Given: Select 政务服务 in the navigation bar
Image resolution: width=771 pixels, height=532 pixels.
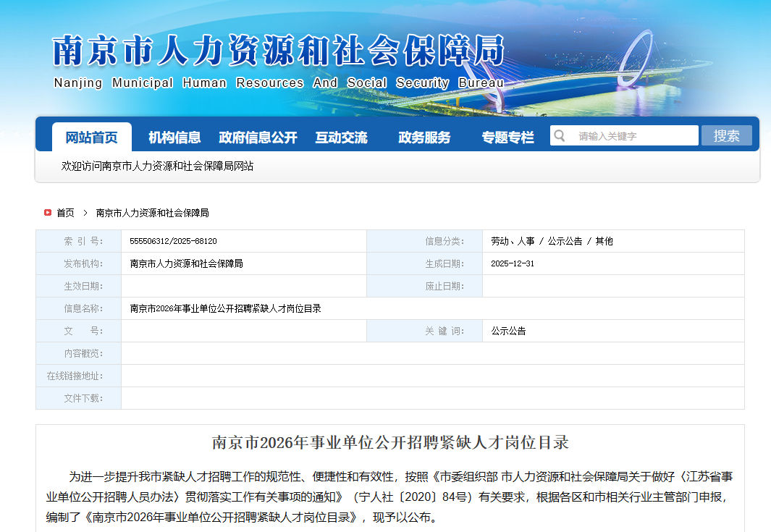Looking at the screenshot, I should pyautogui.click(x=424, y=138).
